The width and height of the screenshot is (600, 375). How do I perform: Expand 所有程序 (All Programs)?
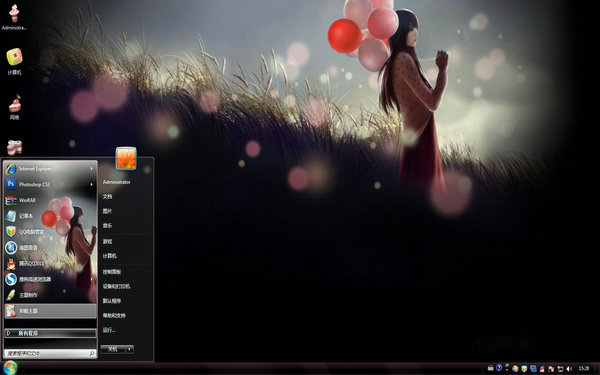click(50, 333)
